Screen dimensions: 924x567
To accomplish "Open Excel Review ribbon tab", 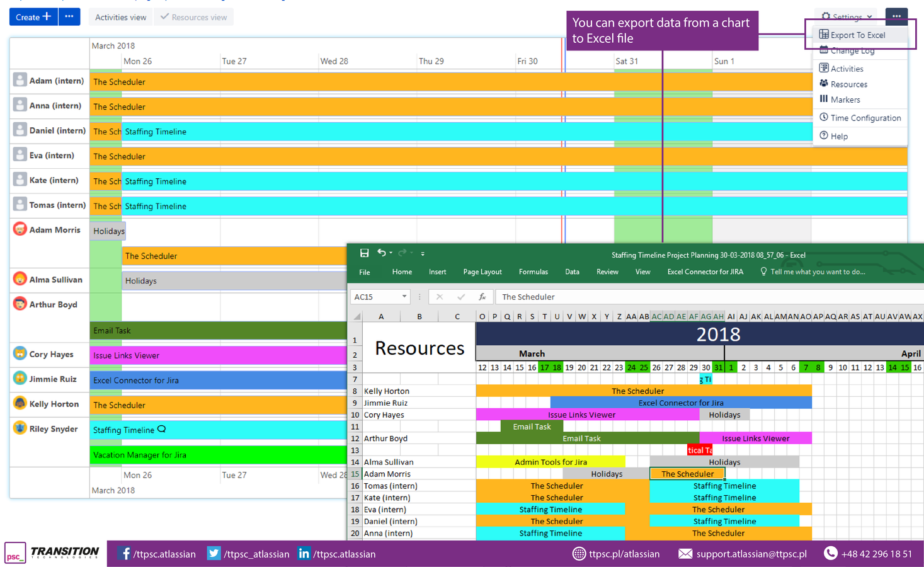I will 607,272.
